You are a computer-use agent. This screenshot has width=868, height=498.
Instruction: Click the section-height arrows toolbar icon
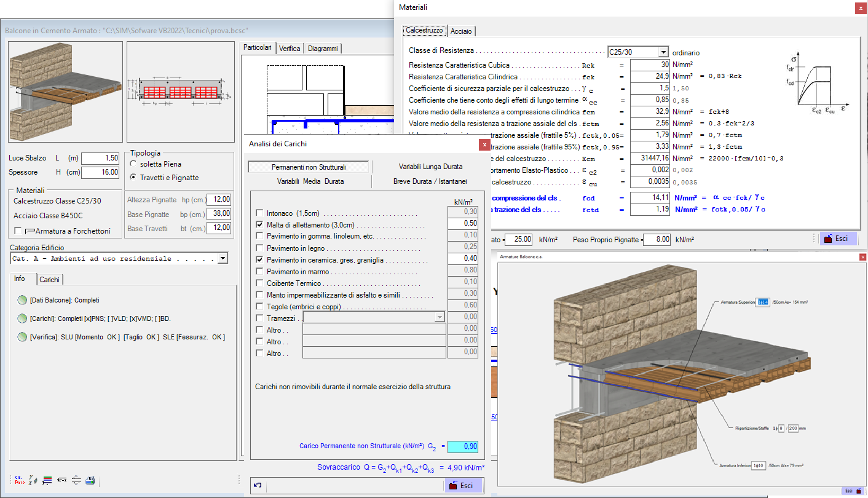(77, 480)
